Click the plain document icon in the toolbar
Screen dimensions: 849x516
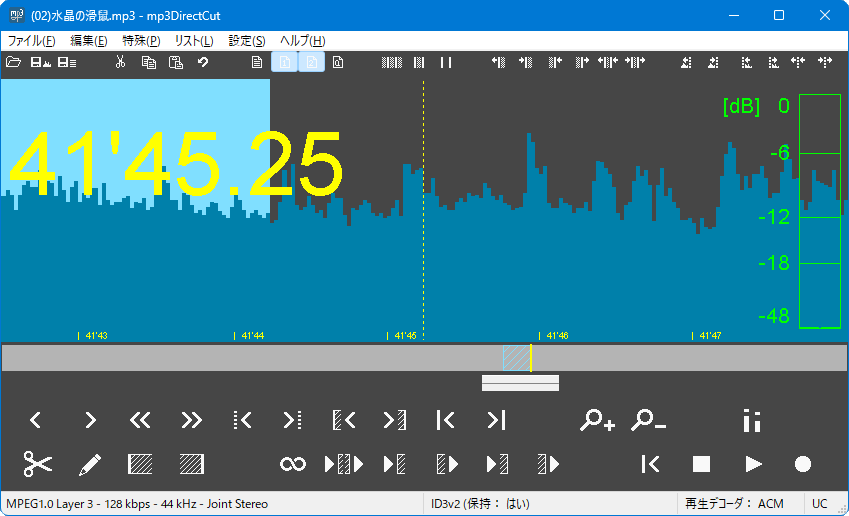point(257,62)
